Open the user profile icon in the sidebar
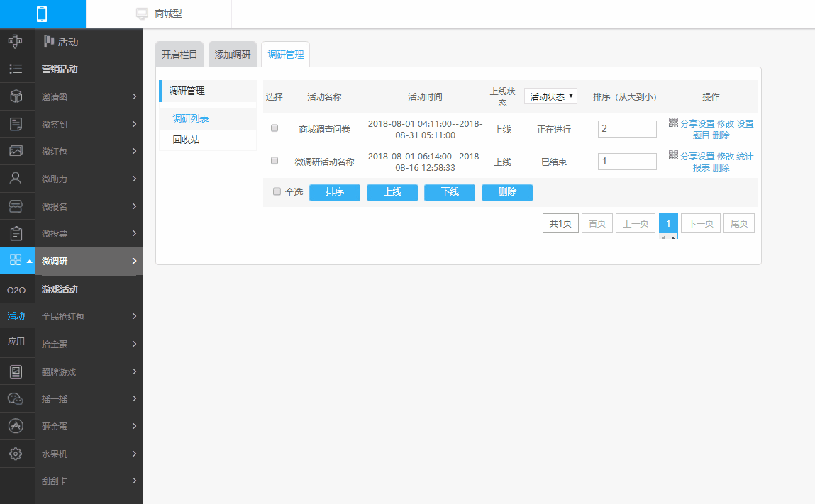 pos(16,178)
